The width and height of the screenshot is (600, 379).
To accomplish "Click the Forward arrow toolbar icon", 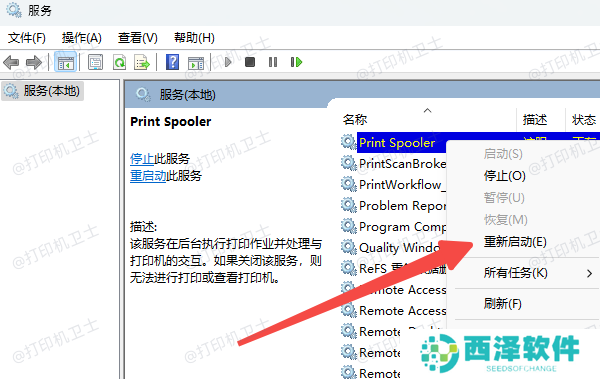I will click(x=34, y=62).
